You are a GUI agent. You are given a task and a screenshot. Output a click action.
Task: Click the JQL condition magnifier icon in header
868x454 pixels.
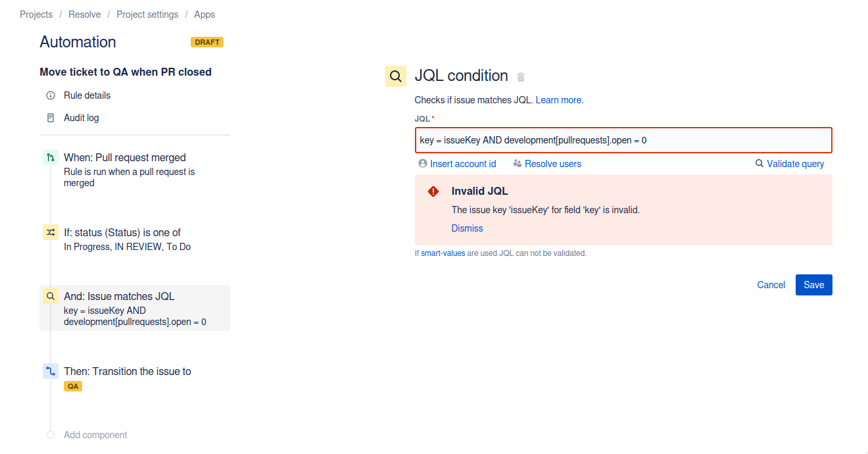(396, 76)
